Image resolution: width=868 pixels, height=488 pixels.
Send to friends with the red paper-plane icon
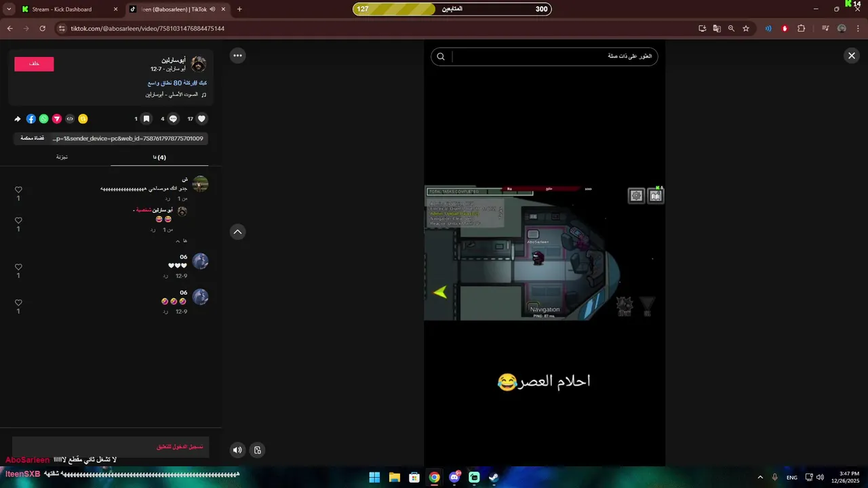coord(57,119)
